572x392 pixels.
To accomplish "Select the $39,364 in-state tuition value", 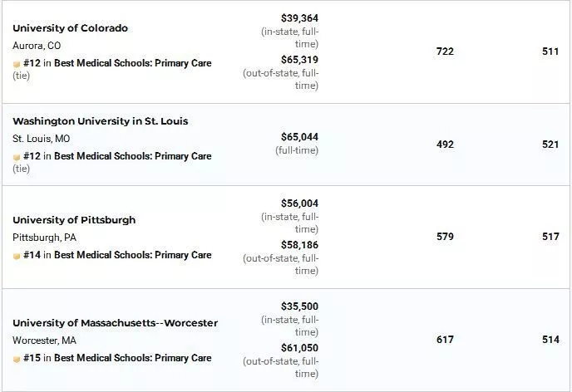I will point(299,18).
